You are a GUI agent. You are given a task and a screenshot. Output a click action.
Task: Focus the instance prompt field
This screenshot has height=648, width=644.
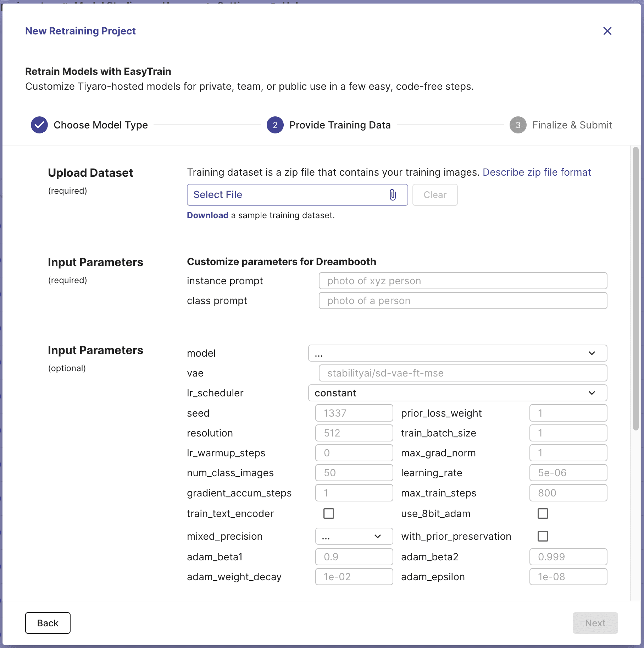[463, 281]
